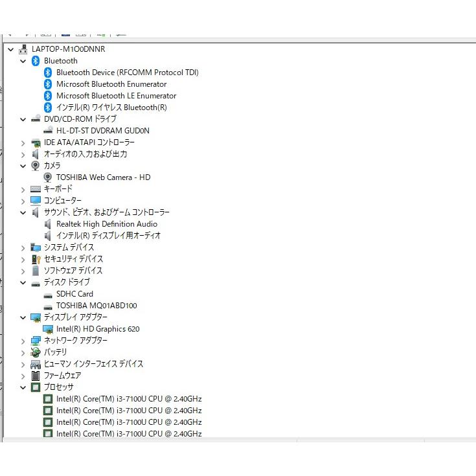Select the SDHC Card entry
This screenshot has width=476, height=476.
pyautogui.click(x=74, y=294)
